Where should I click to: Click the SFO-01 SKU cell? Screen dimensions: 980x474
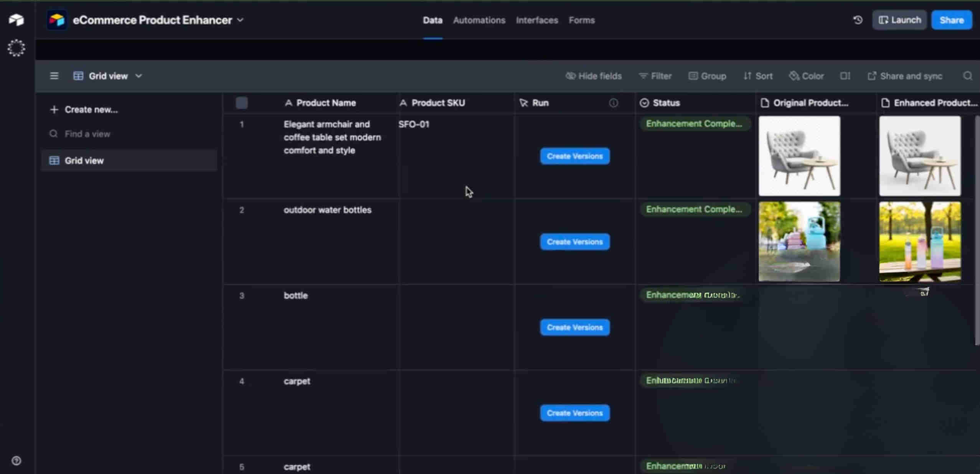click(x=456, y=156)
